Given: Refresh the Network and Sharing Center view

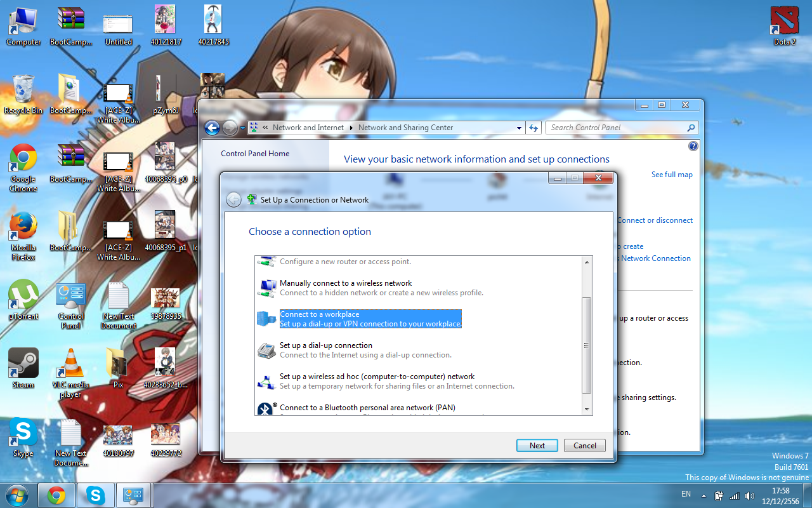Looking at the screenshot, I should pos(534,128).
